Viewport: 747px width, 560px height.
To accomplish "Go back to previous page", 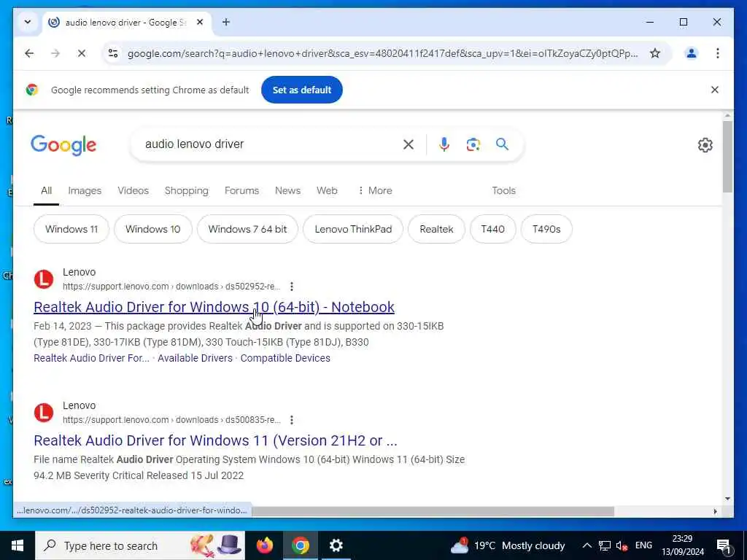I will click(29, 53).
